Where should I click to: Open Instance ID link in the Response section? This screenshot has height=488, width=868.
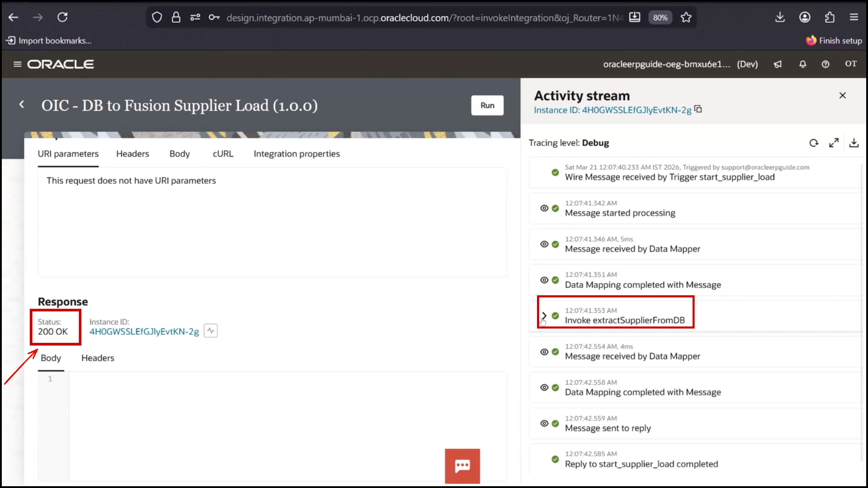tap(144, 332)
